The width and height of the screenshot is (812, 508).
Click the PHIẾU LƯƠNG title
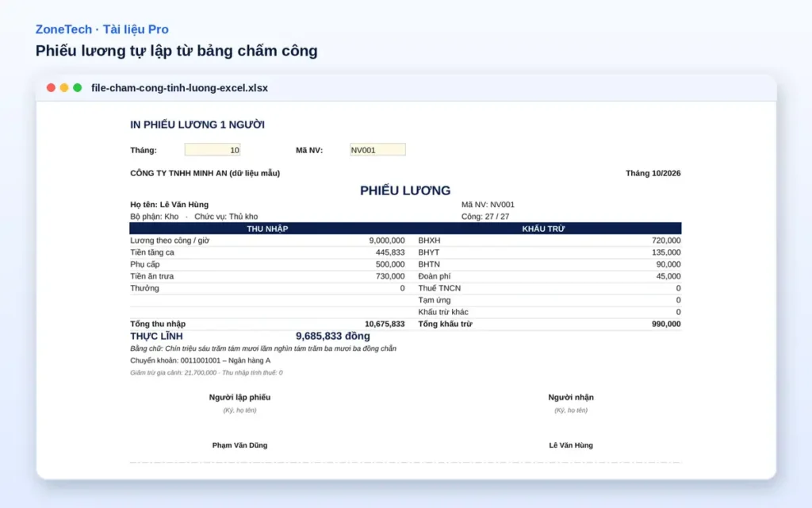405,190
